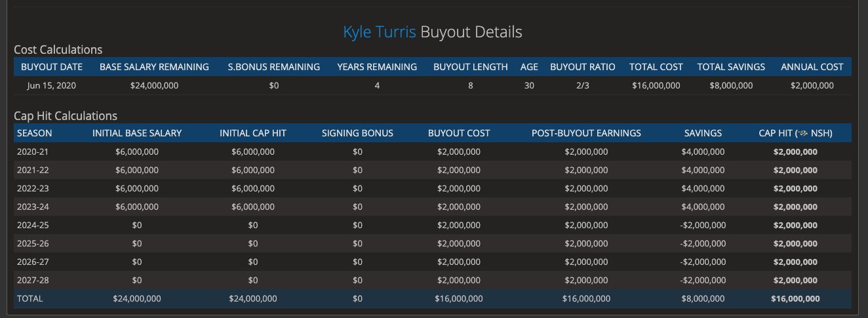Select the SEASON column header
Image resolution: width=868 pixels, height=318 pixels.
click(35, 133)
